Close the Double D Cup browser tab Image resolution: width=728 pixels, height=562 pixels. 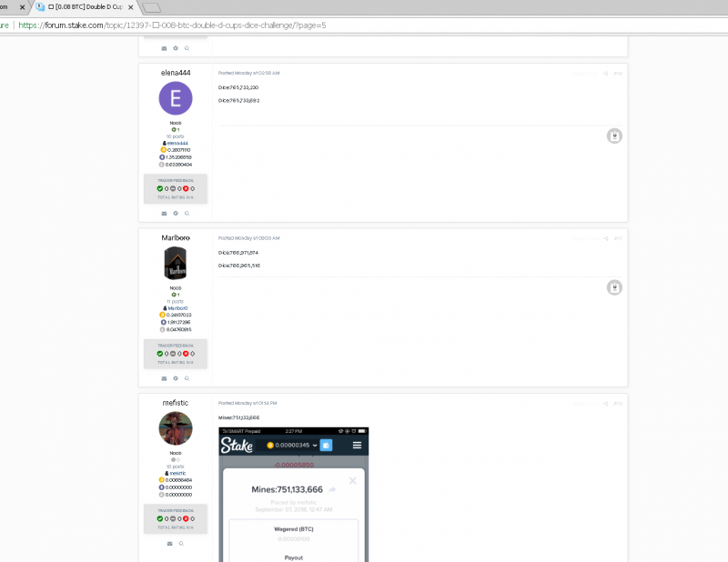coord(131,7)
